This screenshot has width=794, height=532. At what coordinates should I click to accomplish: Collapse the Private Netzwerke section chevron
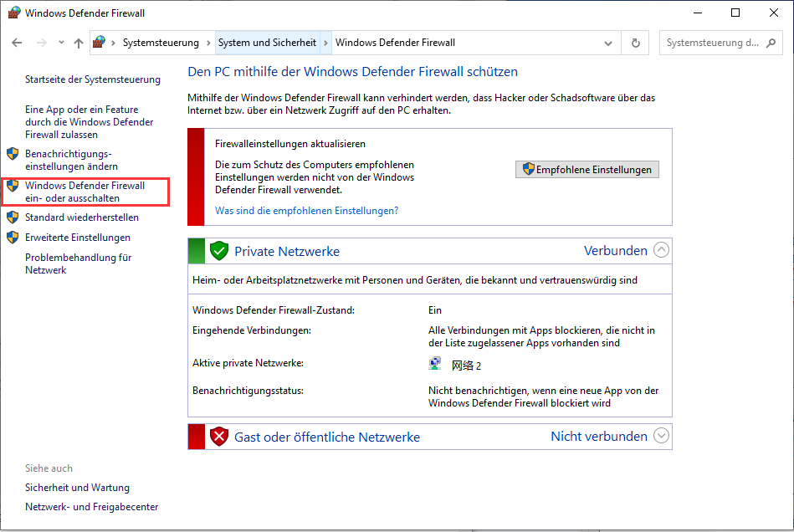(x=661, y=250)
